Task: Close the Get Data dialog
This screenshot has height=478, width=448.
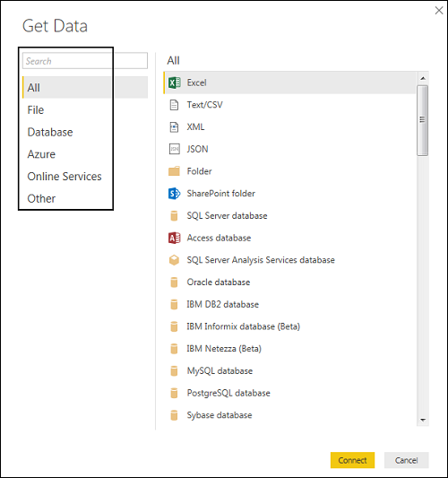Action: pos(439,11)
